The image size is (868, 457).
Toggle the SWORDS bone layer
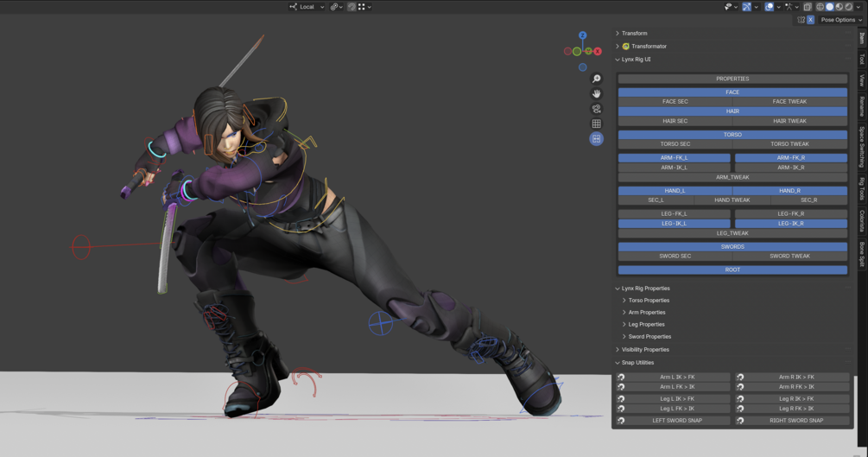732,246
